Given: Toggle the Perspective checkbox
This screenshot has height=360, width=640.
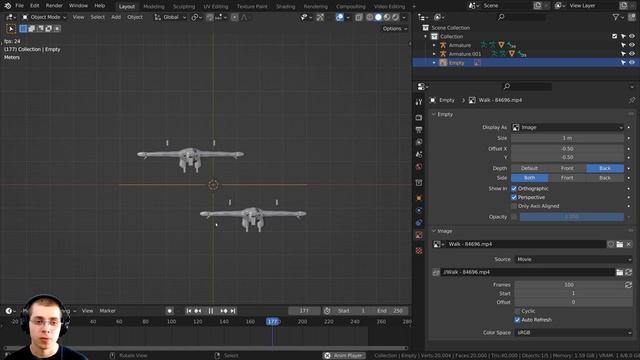Looking at the screenshot, I should [x=514, y=197].
